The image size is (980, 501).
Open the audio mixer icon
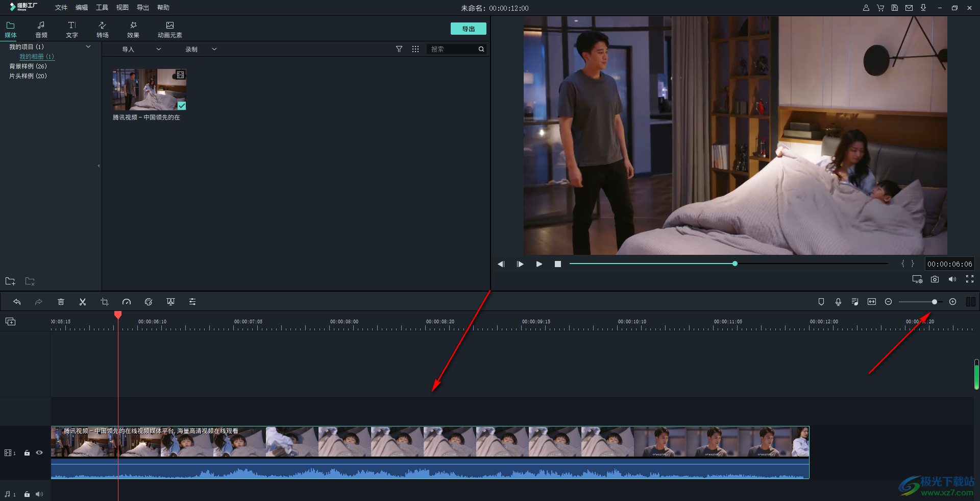pyautogui.click(x=855, y=302)
